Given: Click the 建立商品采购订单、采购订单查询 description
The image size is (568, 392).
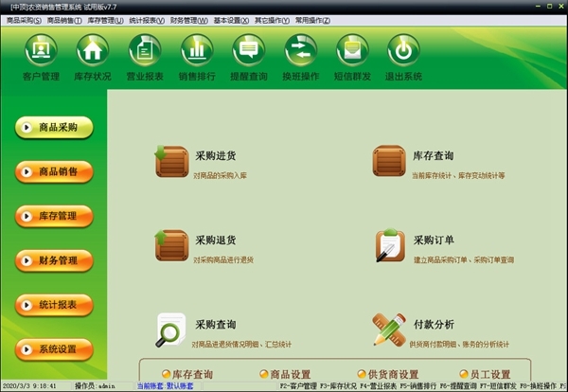Looking at the screenshot, I should tap(464, 259).
